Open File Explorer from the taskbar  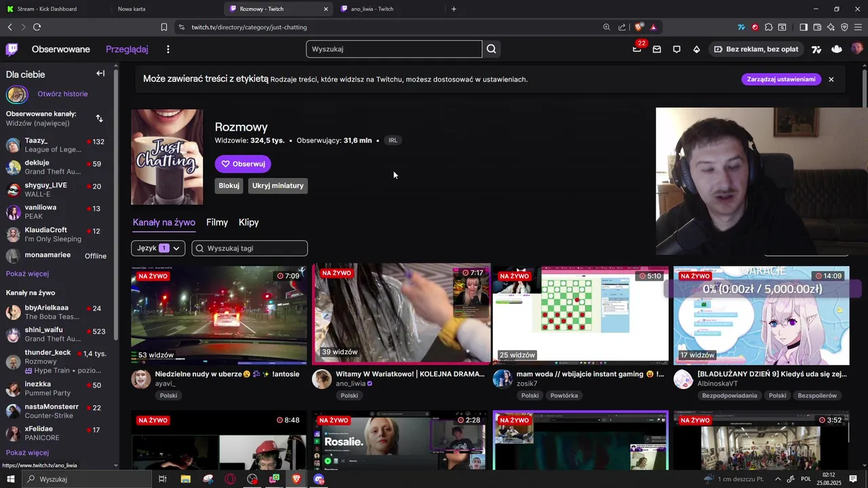point(185,479)
